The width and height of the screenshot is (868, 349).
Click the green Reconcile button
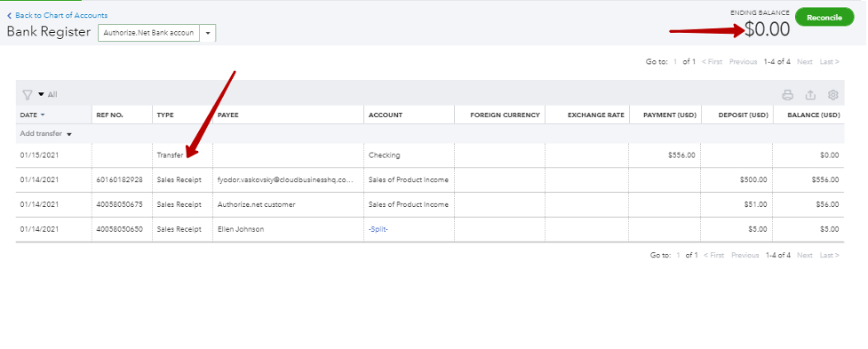click(x=824, y=18)
